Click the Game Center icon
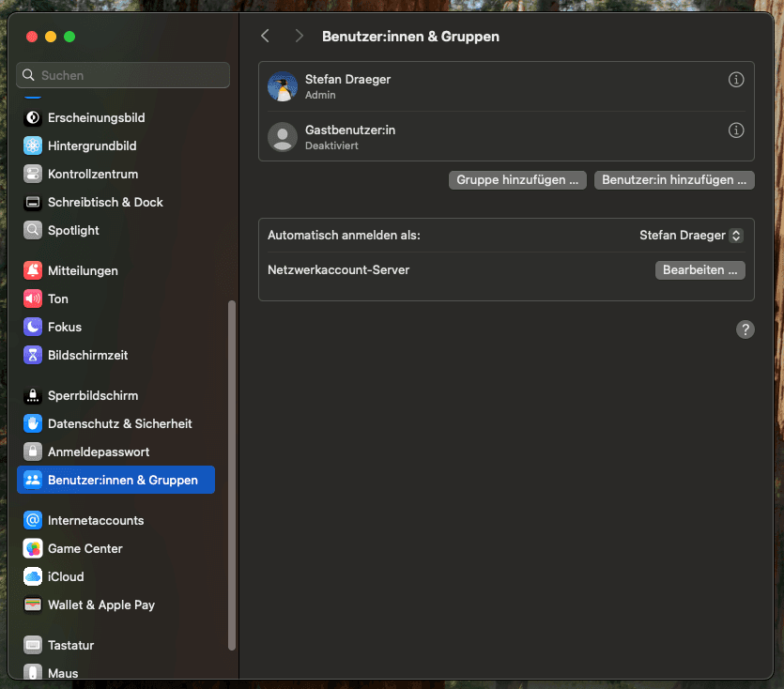Screen dimensions: 784x689 (33, 548)
